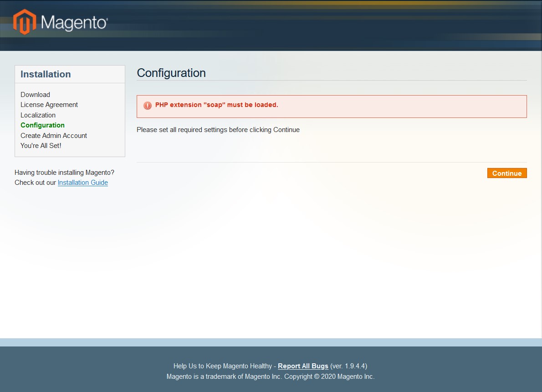The image size is (542, 392).
Task: Click the required settings notice text
Action: coord(218,130)
